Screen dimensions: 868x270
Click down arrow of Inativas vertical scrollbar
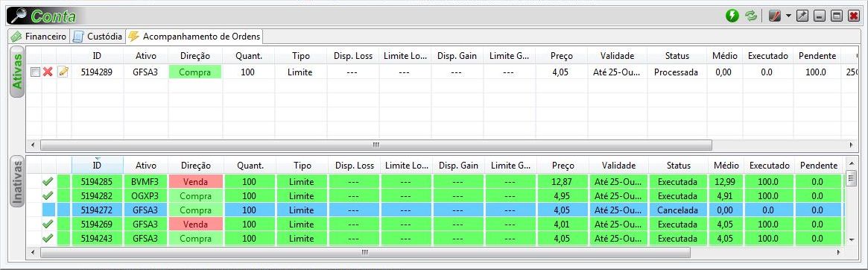852,239
